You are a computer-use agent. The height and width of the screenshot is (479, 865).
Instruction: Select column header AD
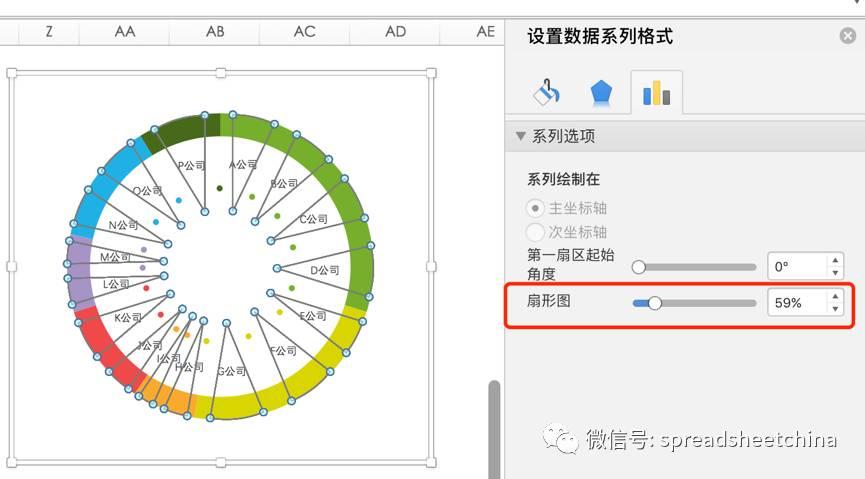[x=395, y=32]
